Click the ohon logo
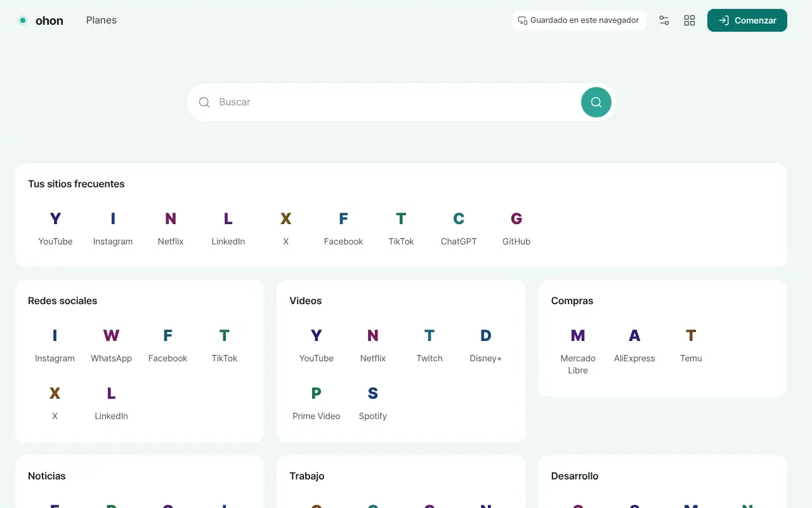This screenshot has height=508, width=812. (x=41, y=20)
